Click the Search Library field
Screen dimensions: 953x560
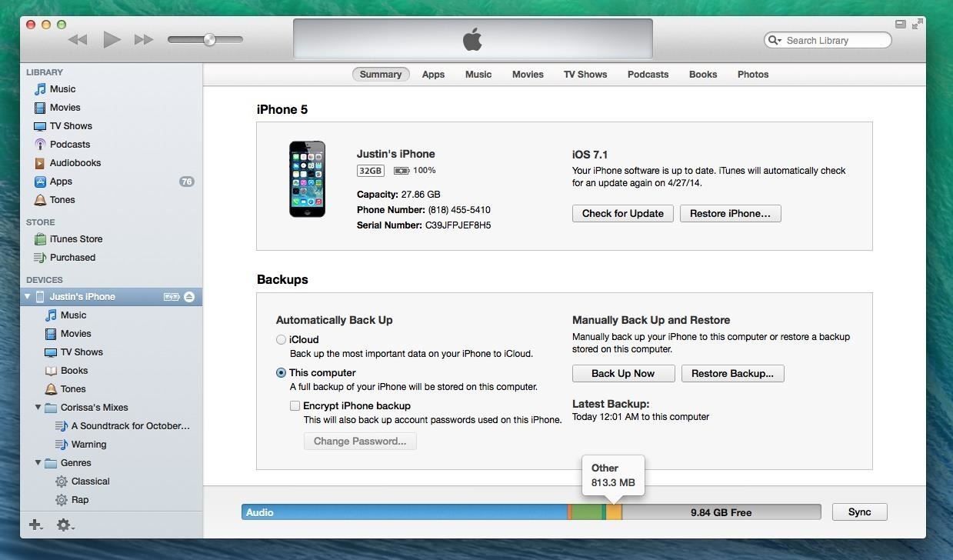827,40
